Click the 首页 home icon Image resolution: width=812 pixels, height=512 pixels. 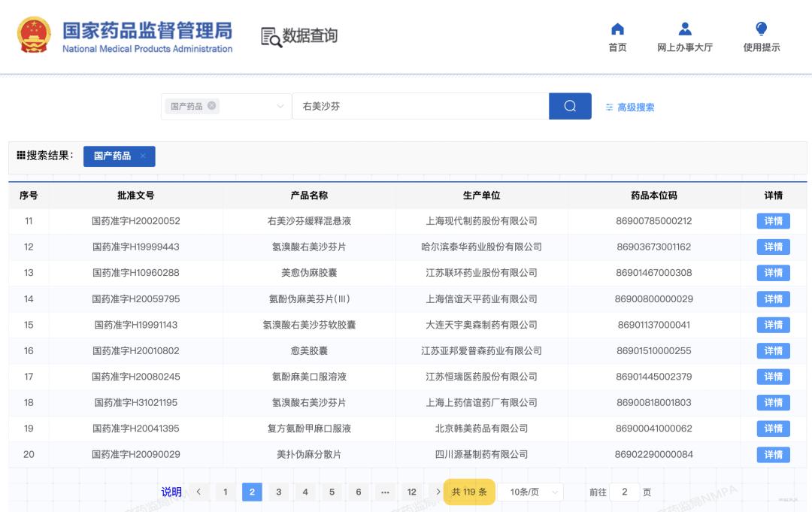(x=617, y=29)
